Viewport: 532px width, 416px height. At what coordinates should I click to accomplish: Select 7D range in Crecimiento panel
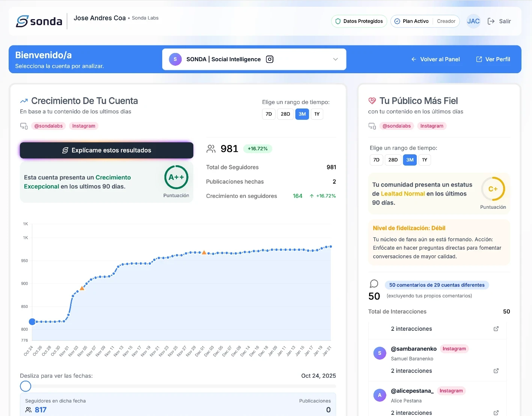(269, 114)
